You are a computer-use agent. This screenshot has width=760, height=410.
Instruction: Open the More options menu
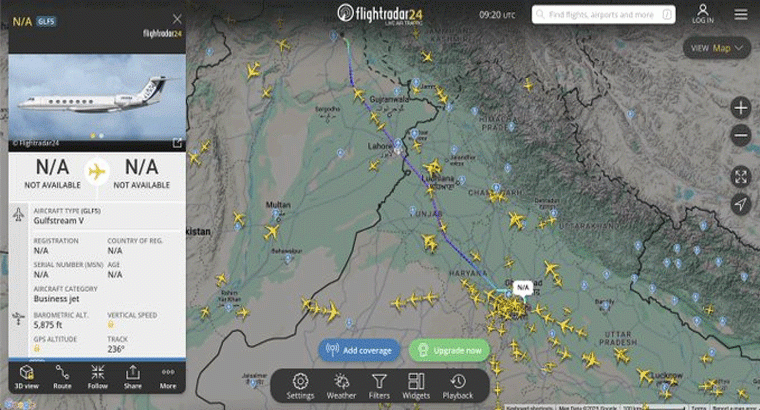click(x=168, y=377)
